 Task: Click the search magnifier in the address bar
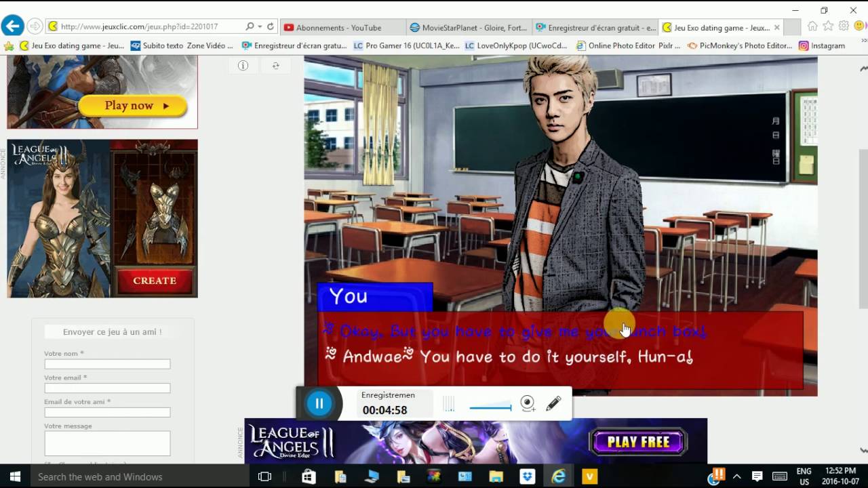(x=250, y=26)
